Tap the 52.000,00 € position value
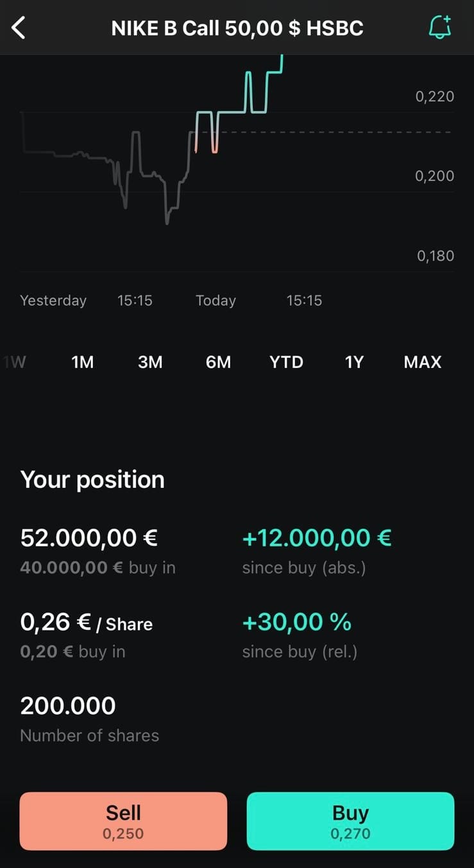Screen dimensions: 474x868 click(89, 538)
